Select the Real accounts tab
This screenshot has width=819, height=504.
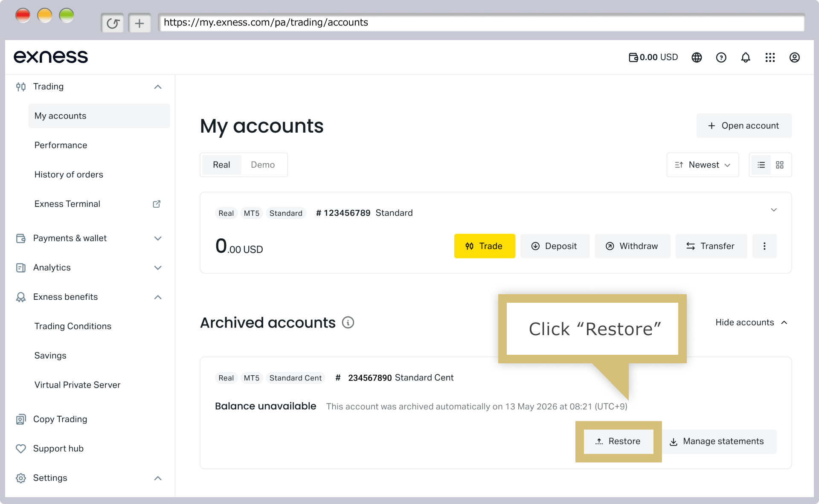pos(221,165)
